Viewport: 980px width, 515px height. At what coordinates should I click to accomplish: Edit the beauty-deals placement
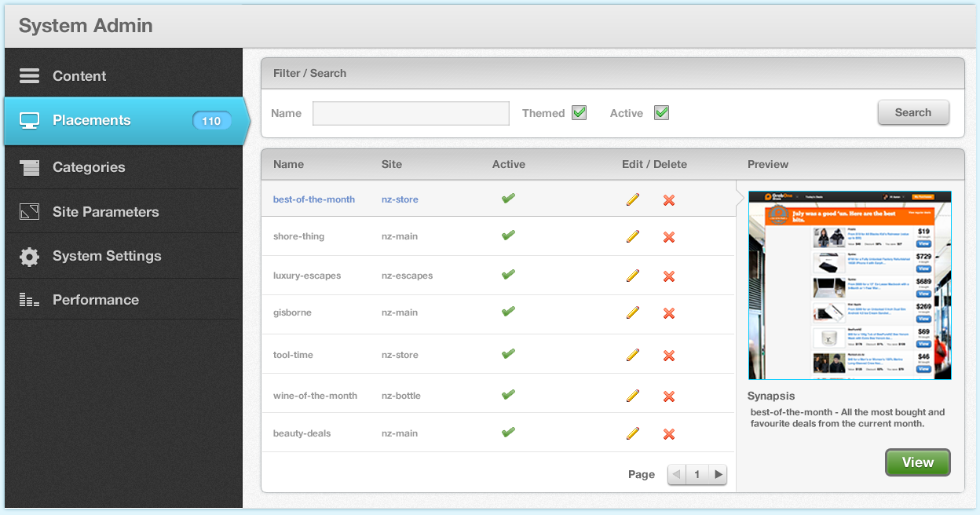pos(633,433)
